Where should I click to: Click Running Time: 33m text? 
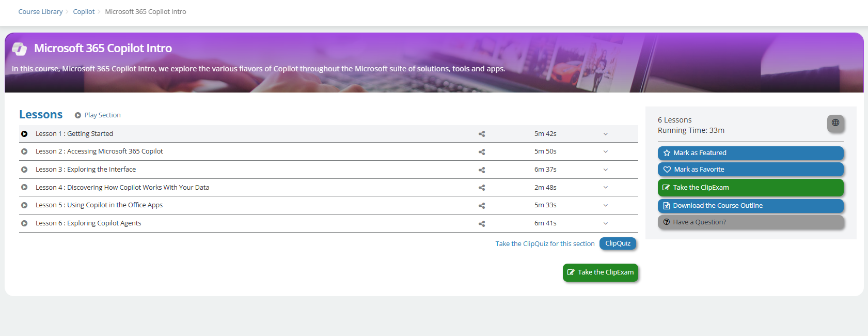pos(691,130)
